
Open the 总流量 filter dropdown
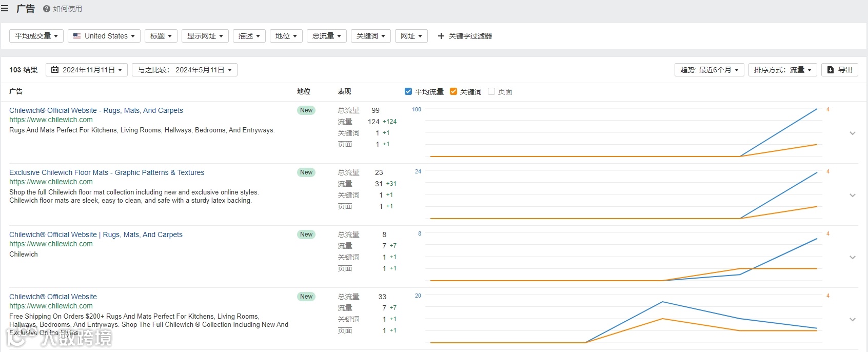pos(327,36)
